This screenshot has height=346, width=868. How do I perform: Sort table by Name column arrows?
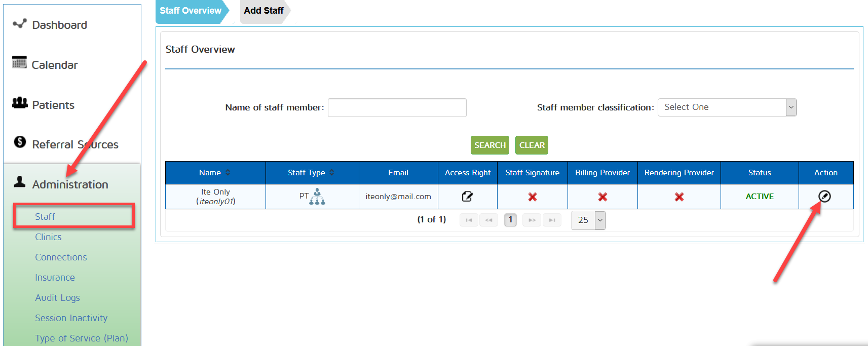228,173
